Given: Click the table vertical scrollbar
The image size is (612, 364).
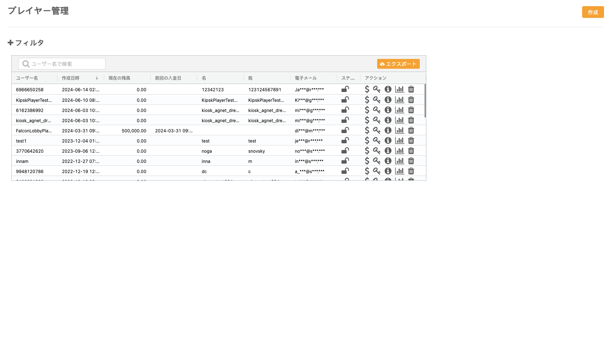Looking at the screenshot, I should (x=425, y=101).
